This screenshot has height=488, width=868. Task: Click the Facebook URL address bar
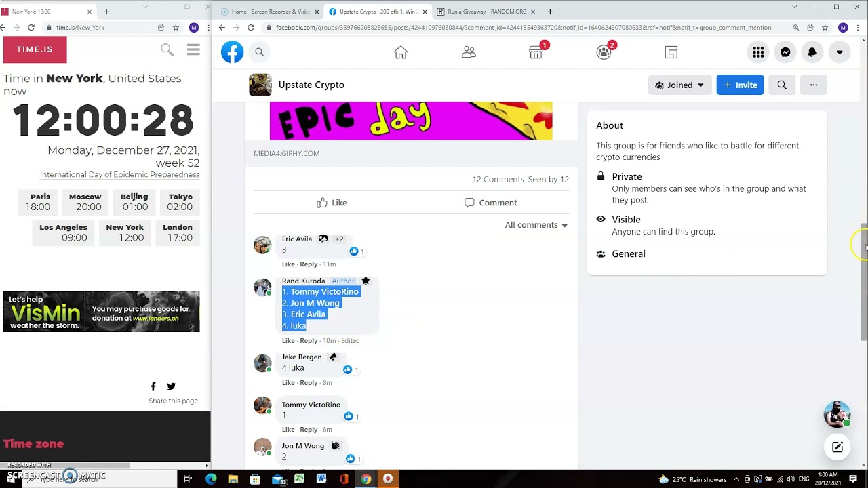pos(524,28)
